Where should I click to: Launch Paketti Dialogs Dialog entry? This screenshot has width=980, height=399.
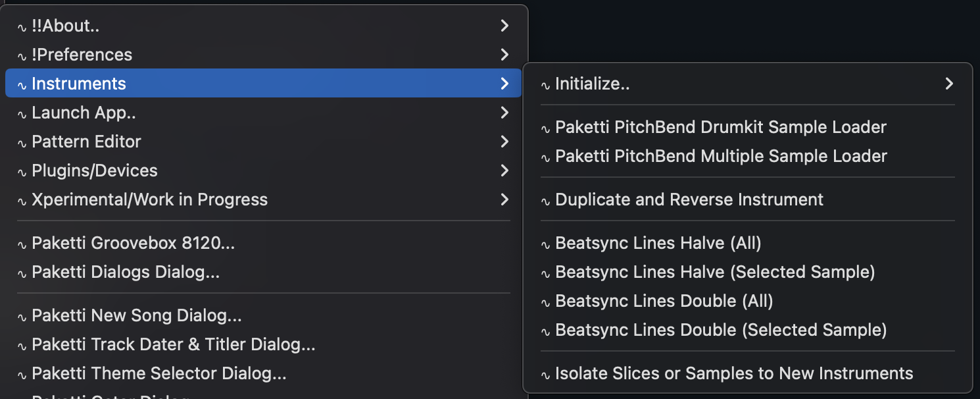(126, 272)
